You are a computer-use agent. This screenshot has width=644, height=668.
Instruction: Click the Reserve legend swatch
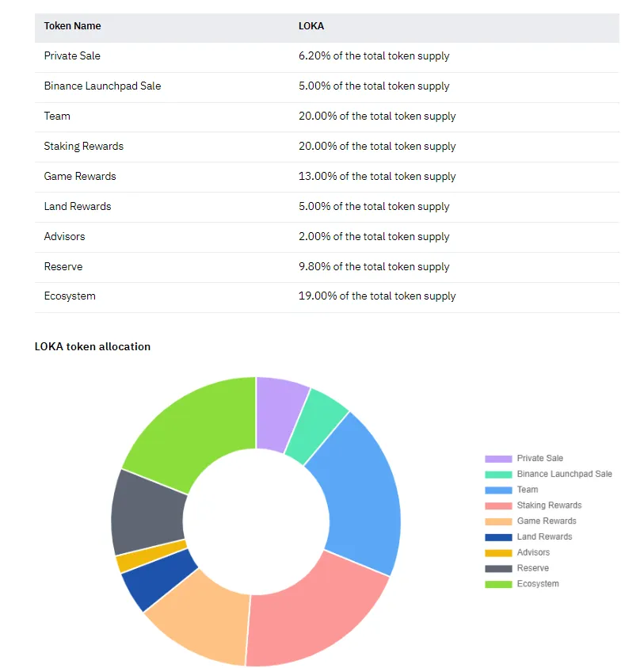[498, 569]
